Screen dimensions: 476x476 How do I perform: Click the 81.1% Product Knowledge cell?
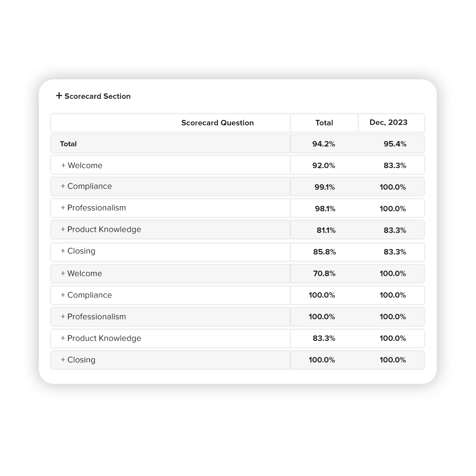pyautogui.click(x=326, y=230)
